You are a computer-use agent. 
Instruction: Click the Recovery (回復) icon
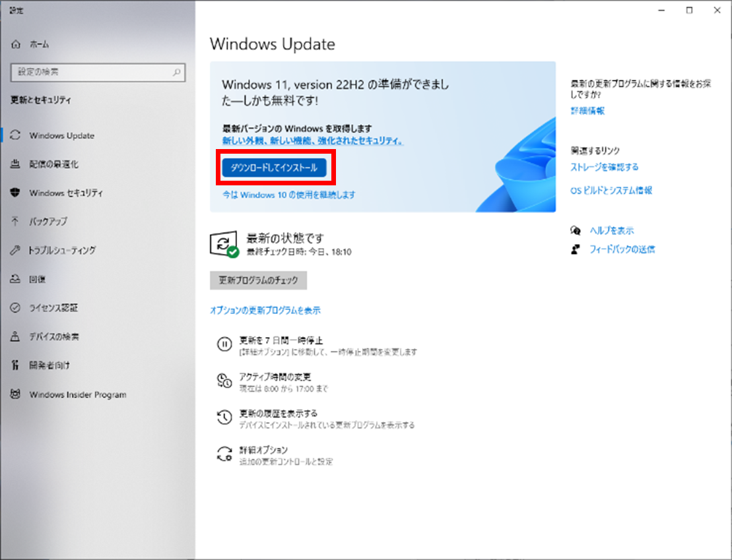[x=15, y=279]
